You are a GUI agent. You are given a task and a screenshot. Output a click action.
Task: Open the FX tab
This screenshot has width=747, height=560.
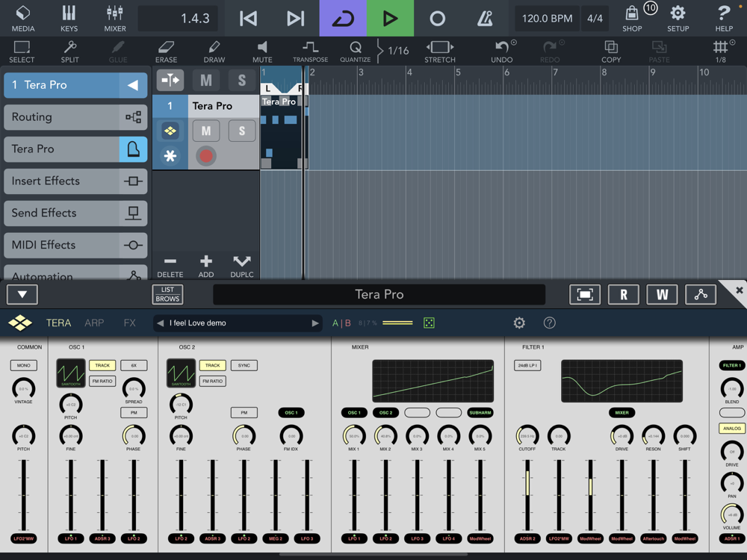[x=129, y=323]
